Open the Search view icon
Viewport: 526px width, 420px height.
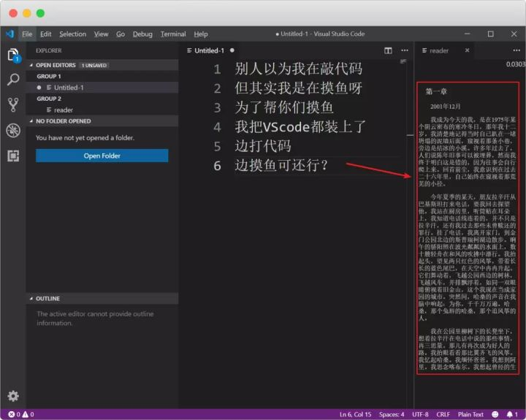(13, 80)
